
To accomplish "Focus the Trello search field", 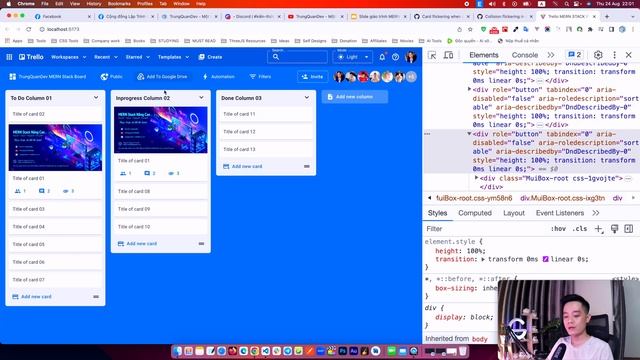I will point(298,57).
